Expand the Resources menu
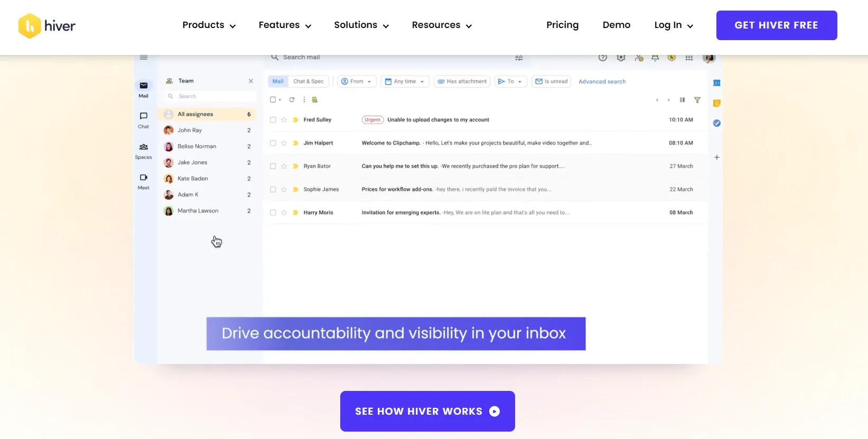This screenshot has height=439, width=868. (x=442, y=25)
